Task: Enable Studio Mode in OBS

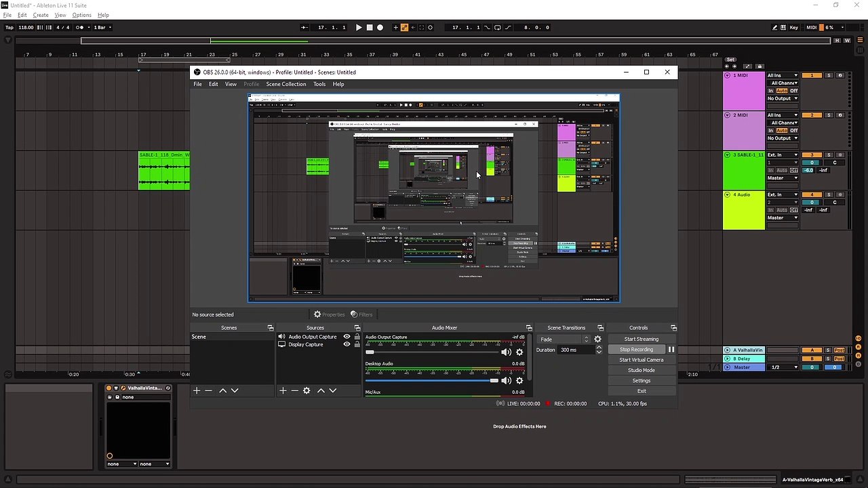Action: pos(642,370)
